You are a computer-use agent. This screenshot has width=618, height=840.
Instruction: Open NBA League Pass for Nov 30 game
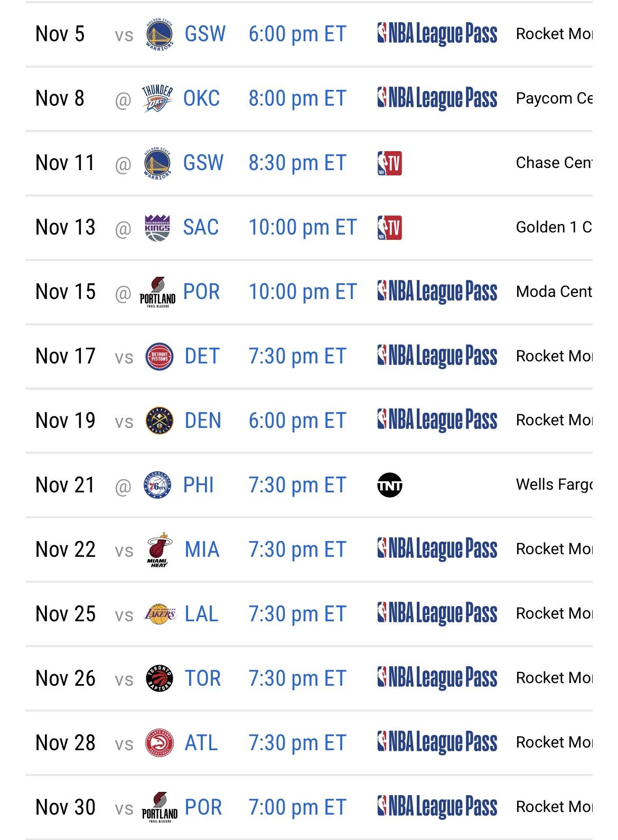(437, 807)
